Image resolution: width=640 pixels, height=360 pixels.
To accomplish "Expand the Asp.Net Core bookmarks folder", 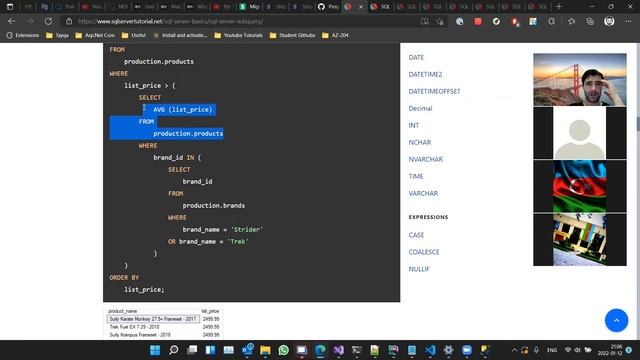I will click(95, 36).
